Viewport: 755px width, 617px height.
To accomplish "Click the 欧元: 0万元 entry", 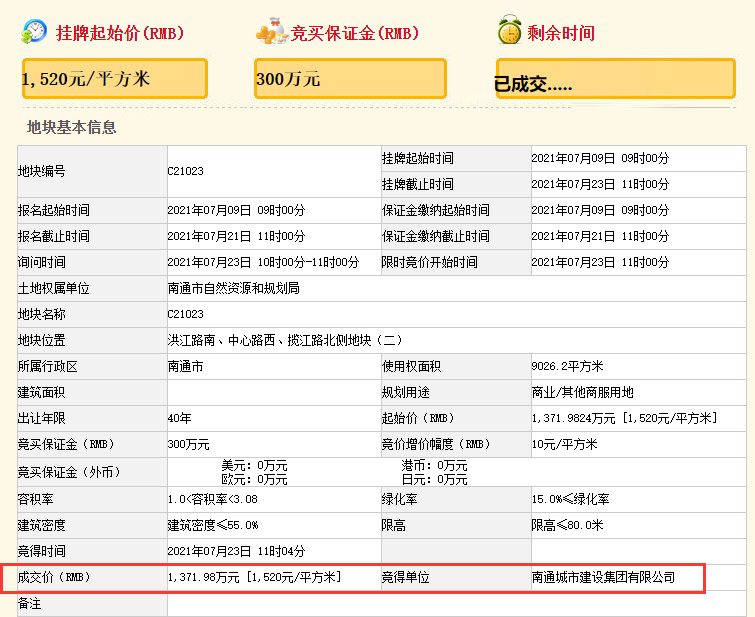I will [x=254, y=479].
